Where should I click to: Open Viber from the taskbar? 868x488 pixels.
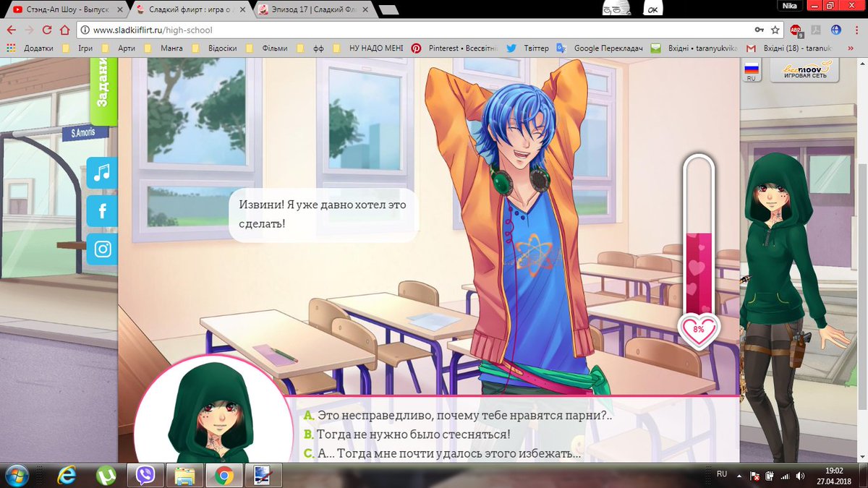click(x=145, y=475)
